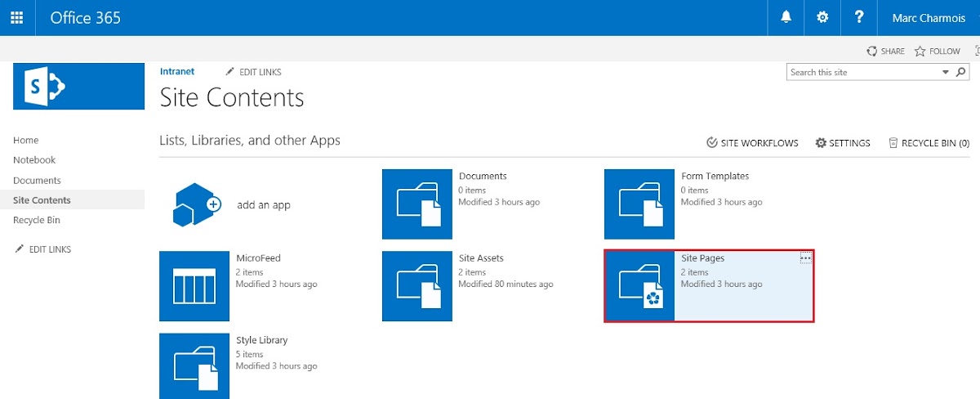Screen dimensions: 980x399
Task: Open the help question mark
Action: (x=859, y=17)
